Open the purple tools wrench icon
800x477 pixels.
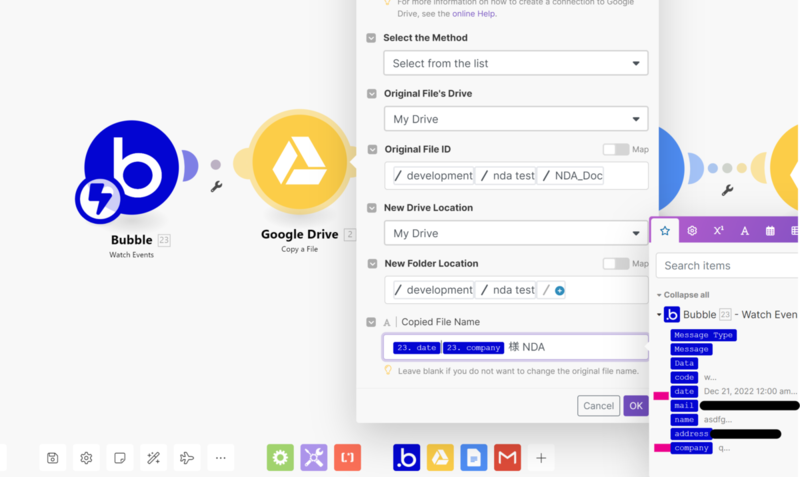314,457
